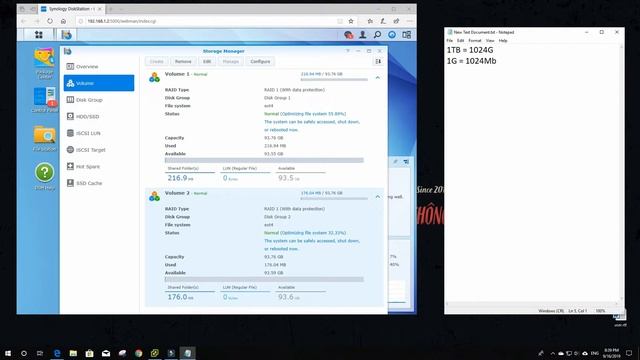Click the browser share icon

coord(396,21)
